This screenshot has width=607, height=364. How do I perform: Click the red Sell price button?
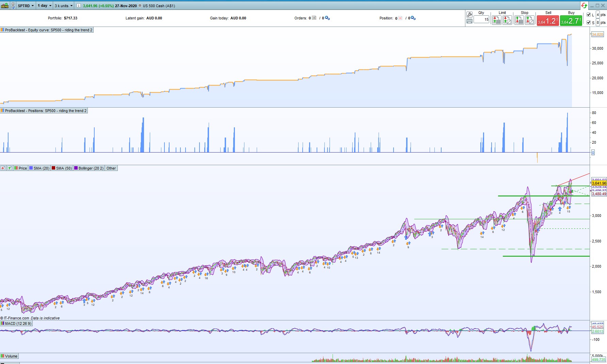tap(547, 21)
